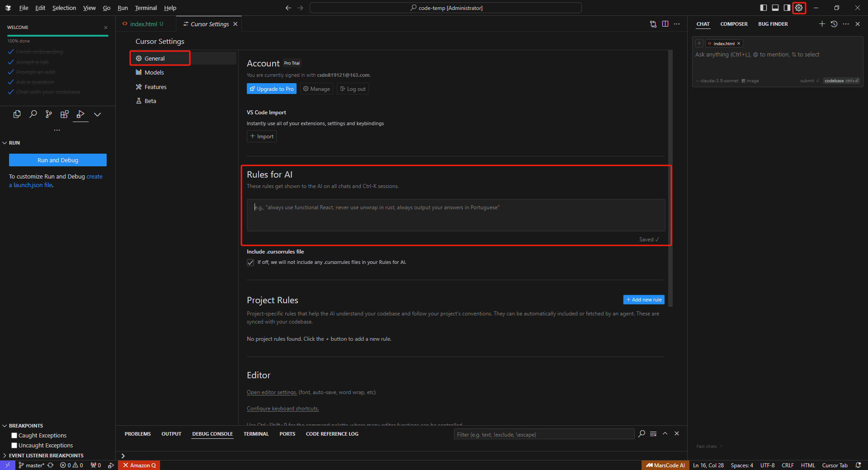Add context with plus in chat box
Screen dimensions: 868x470
point(699,43)
